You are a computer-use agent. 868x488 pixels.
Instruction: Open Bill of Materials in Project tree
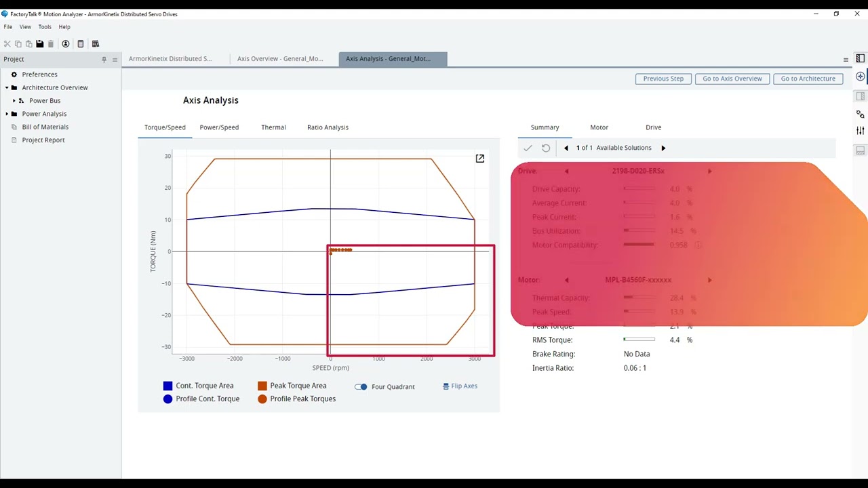tap(45, 127)
